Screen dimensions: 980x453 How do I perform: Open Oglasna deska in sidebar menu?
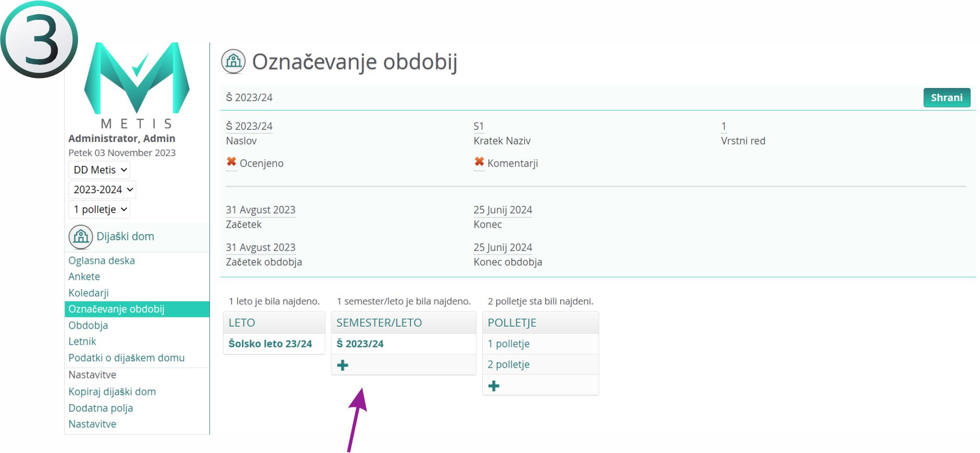click(102, 261)
